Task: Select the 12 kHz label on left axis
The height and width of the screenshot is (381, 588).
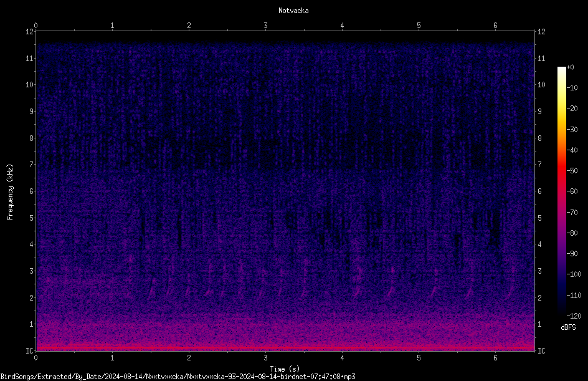Action: (x=30, y=32)
